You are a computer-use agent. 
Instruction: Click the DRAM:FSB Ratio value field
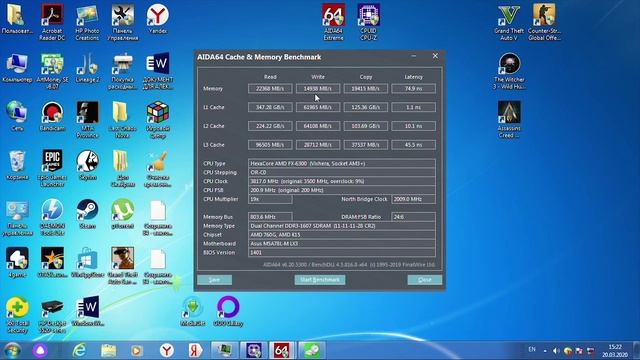(413, 217)
